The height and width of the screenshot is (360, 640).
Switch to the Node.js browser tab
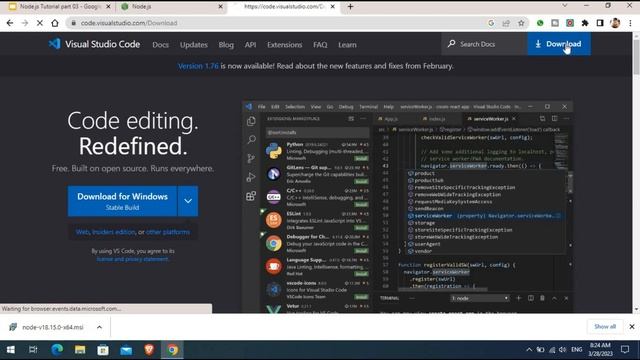pyautogui.click(x=170, y=7)
